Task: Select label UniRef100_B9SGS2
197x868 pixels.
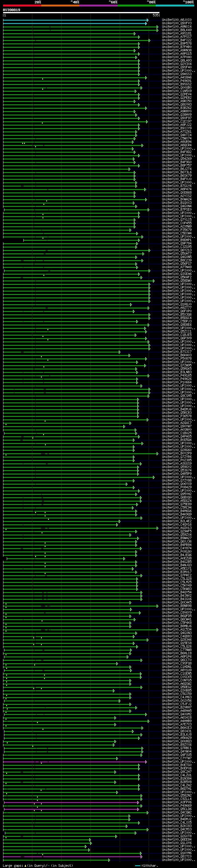Action: click(177, 84)
